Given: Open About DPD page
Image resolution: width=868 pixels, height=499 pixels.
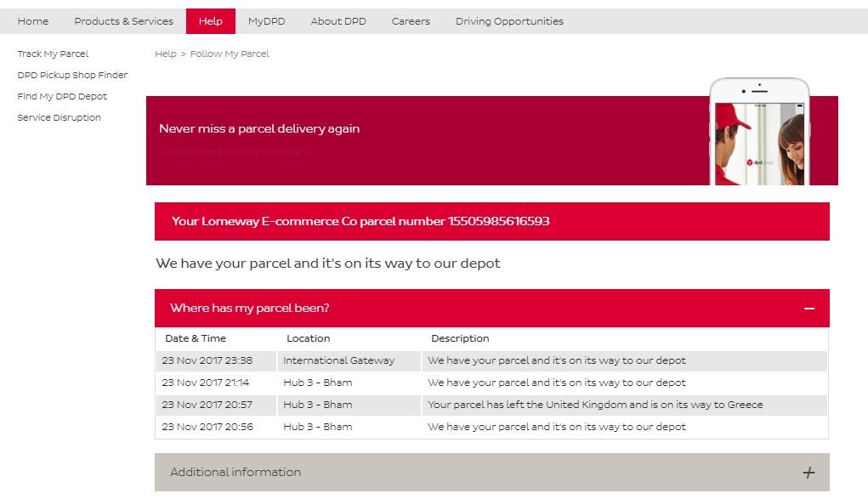Looking at the screenshot, I should [x=338, y=21].
